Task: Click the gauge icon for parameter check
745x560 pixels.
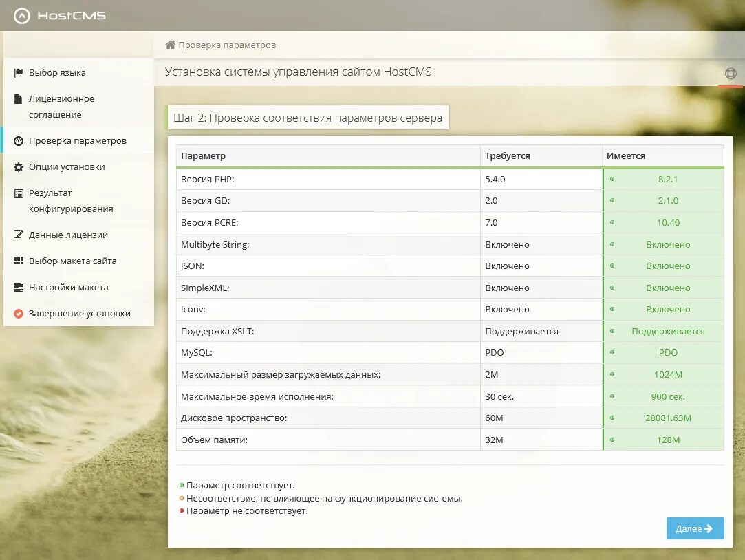Action: [19, 140]
